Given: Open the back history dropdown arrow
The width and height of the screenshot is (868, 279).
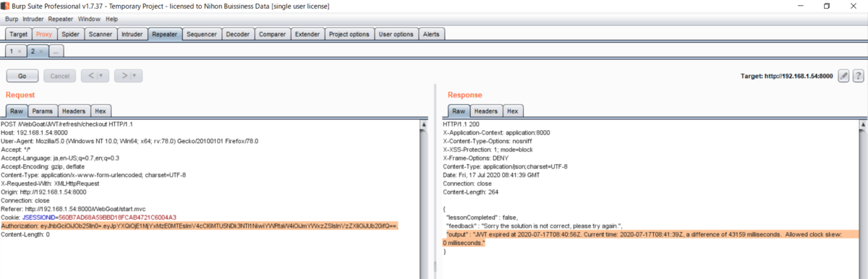Looking at the screenshot, I should click(x=101, y=76).
